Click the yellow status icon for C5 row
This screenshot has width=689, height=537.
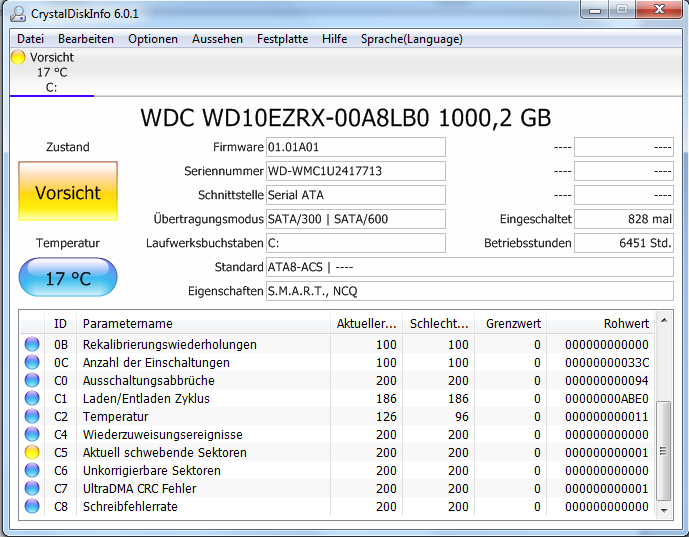(32, 452)
